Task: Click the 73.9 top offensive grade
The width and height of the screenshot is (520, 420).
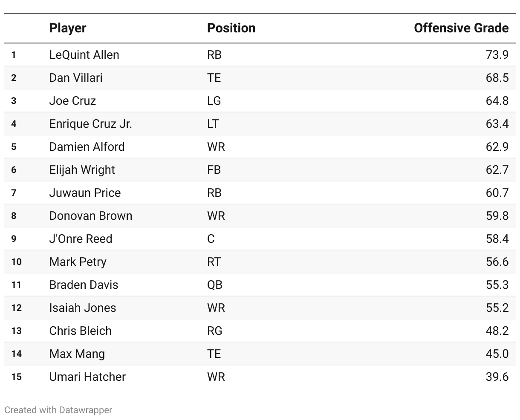Action: pyautogui.click(x=497, y=55)
